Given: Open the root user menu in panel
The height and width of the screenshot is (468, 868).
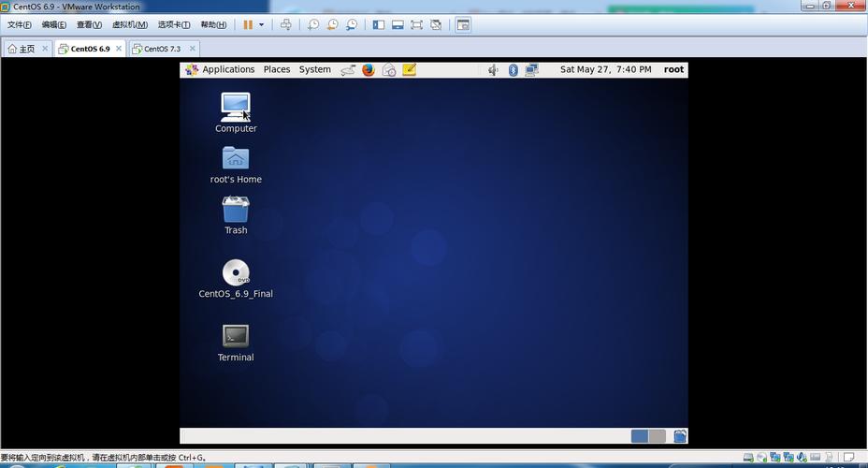Looking at the screenshot, I should click(673, 70).
